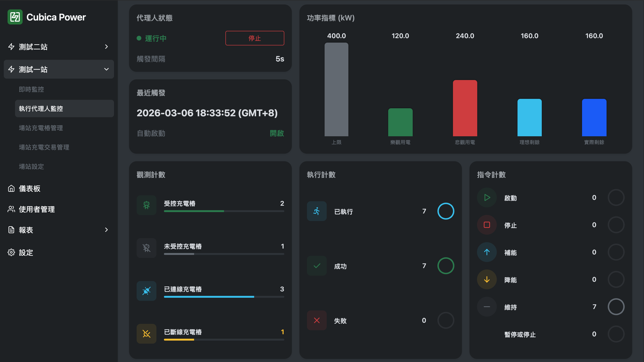Viewport: 644px width, 362px height.
Task: Click the running-person icon beside 已執行
Action: (x=317, y=211)
